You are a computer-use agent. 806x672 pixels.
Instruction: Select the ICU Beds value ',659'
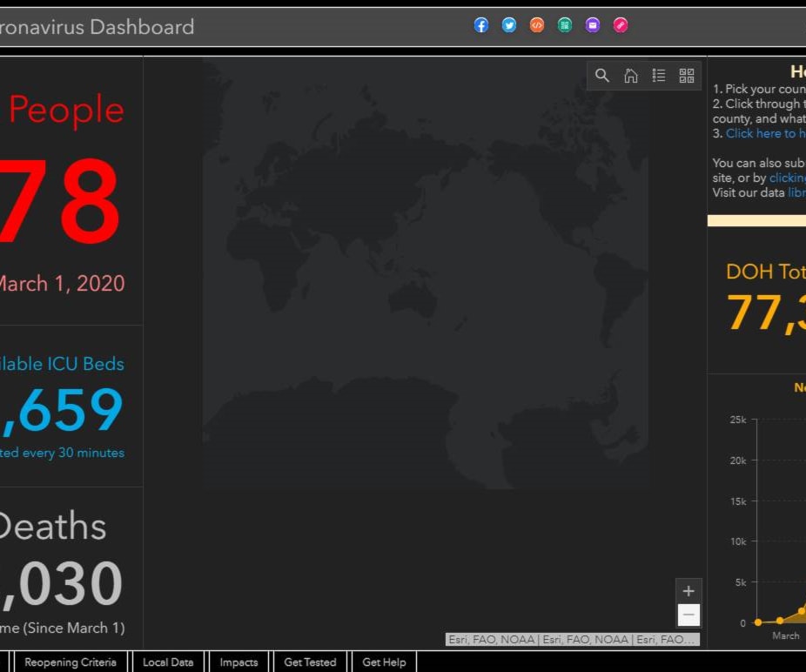click(x=62, y=410)
